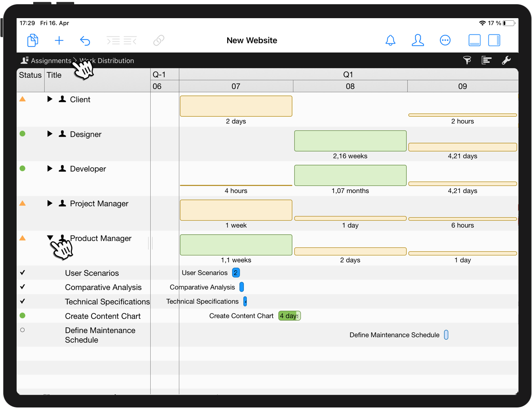Click the New Website project title
The image size is (532, 409).
tap(252, 40)
